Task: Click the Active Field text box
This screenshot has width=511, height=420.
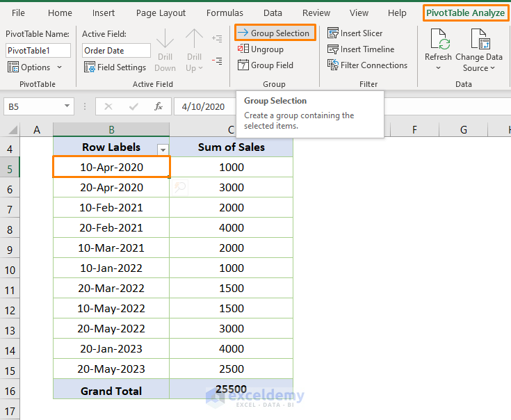Action: (x=116, y=50)
